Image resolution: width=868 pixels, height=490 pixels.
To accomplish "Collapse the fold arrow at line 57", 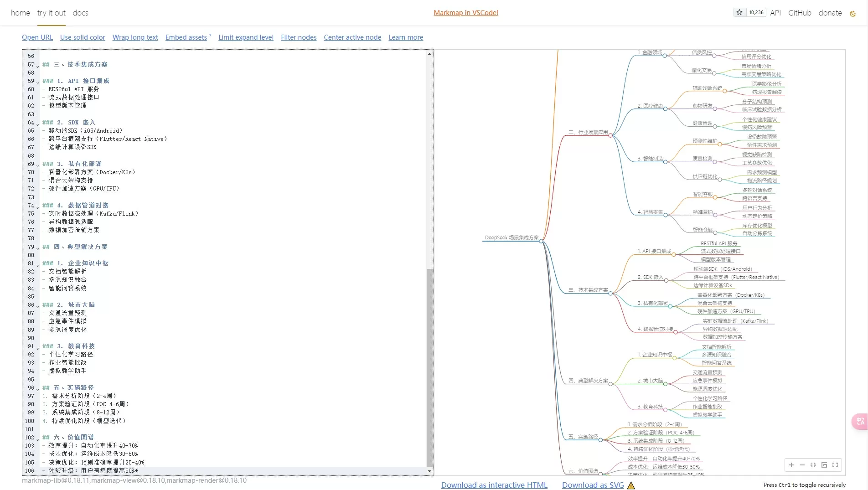I will (x=38, y=66).
